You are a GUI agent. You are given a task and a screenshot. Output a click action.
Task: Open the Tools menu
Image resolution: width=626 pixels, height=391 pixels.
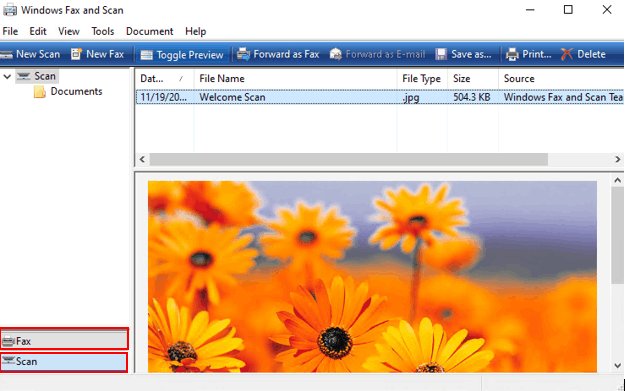coord(103,31)
